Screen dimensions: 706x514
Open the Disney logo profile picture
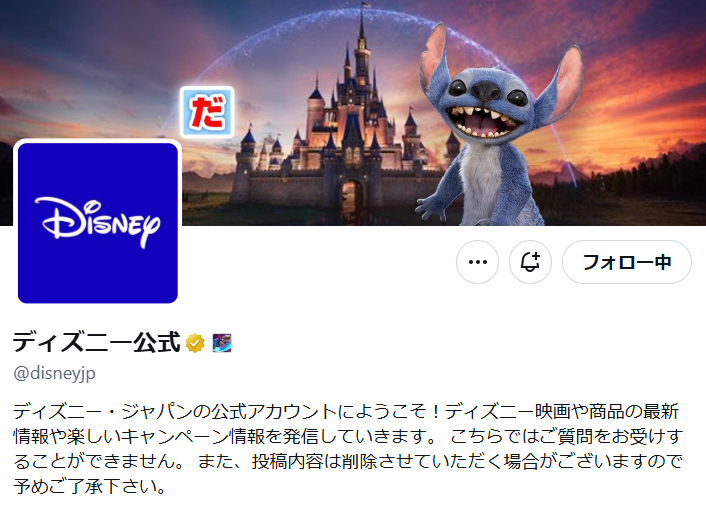(x=98, y=223)
